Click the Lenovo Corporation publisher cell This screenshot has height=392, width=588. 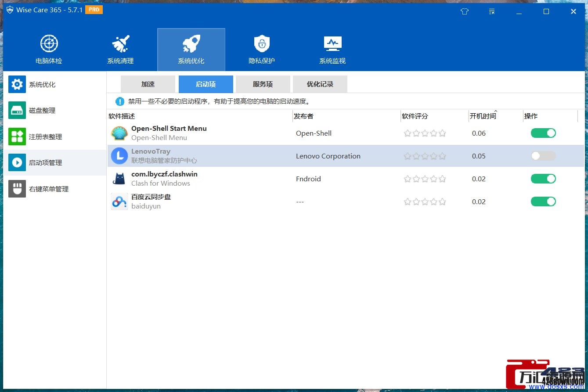pos(328,156)
